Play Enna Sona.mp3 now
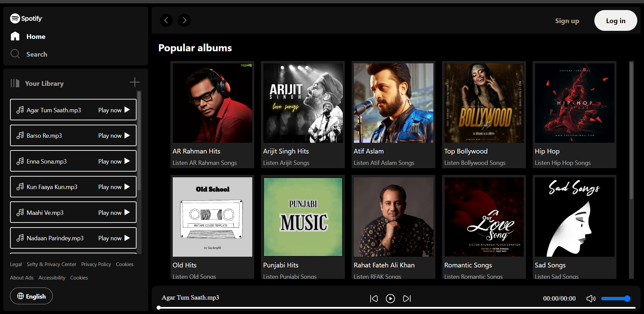The height and width of the screenshot is (314, 644). 114,161
